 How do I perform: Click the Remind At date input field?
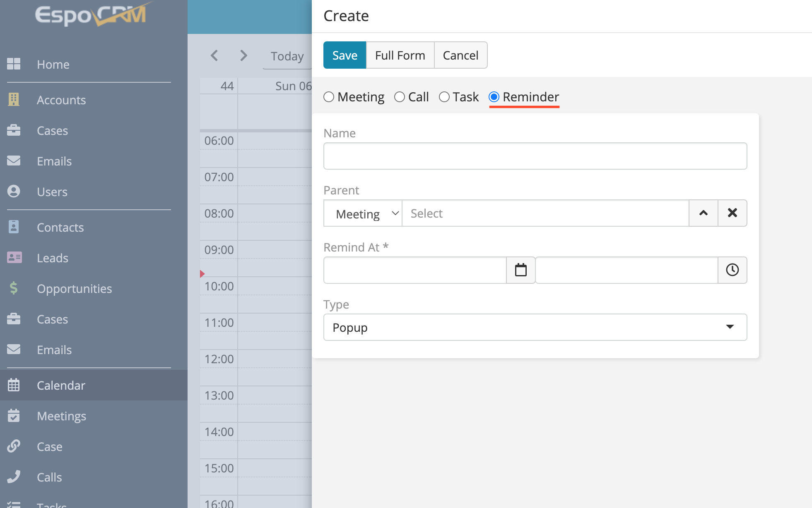[x=415, y=270]
